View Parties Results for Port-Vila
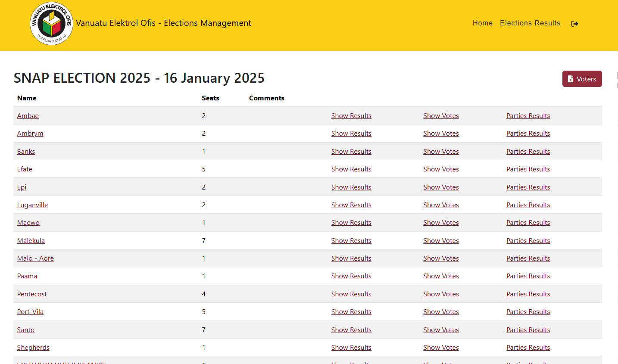Image resolution: width=618 pixels, height=364 pixels. [x=527, y=312]
